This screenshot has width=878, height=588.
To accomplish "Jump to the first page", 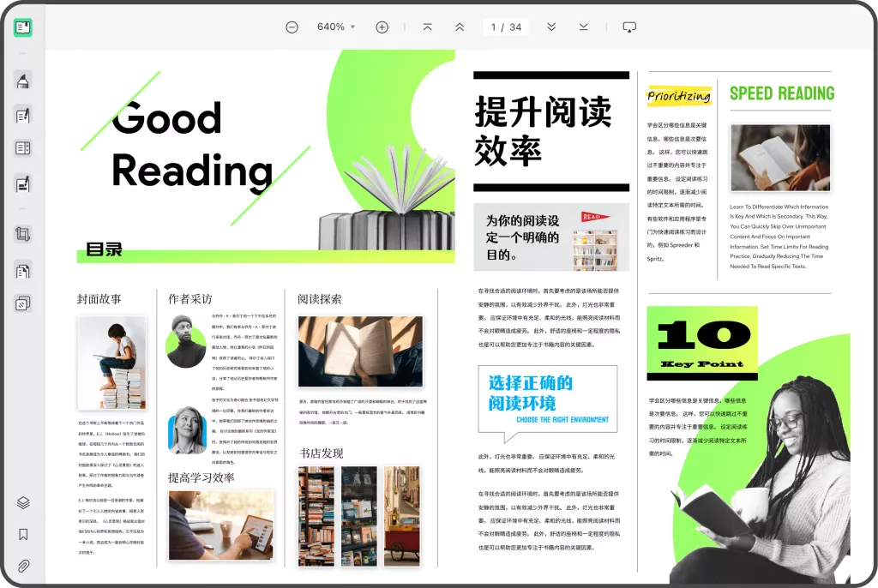I will coord(428,27).
